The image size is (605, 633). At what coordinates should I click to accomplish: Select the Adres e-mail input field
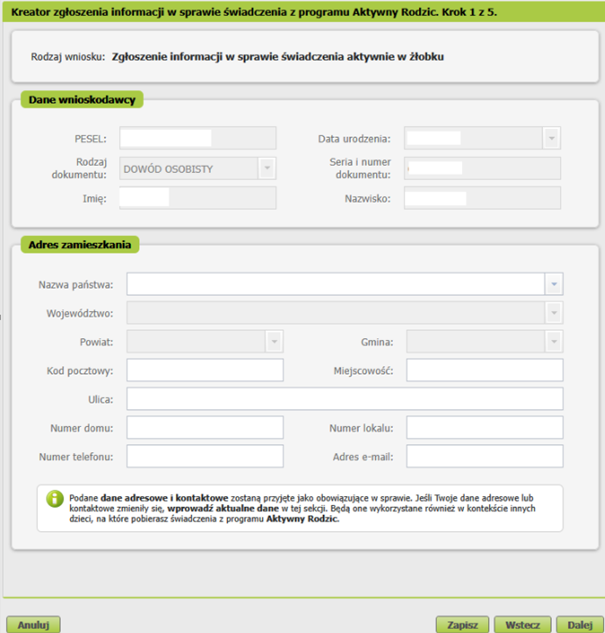click(485, 456)
